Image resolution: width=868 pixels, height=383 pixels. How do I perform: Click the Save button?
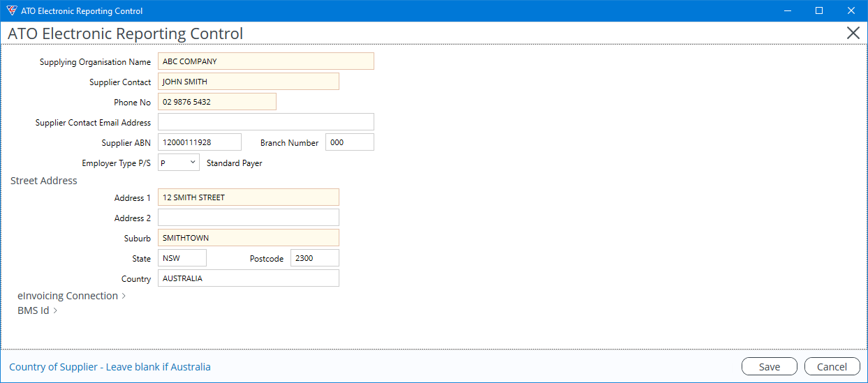(x=770, y=367)
